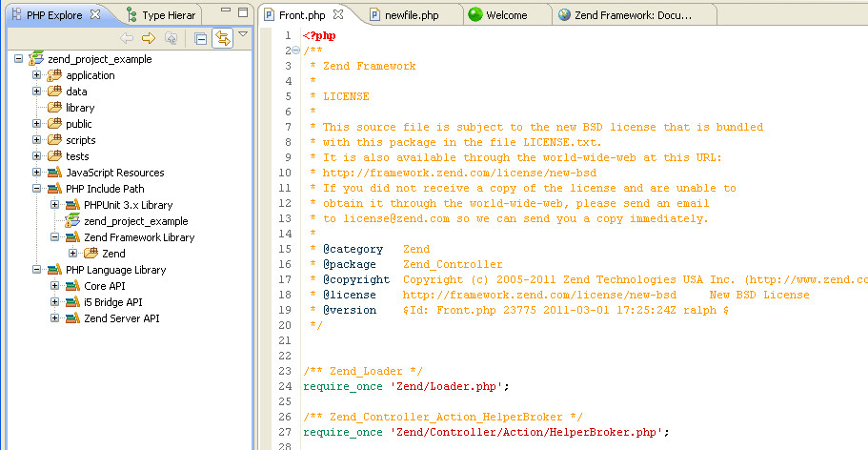Click the license@zend.com address in line 13
Screen dimensions: 868x450
pos(396,218)
